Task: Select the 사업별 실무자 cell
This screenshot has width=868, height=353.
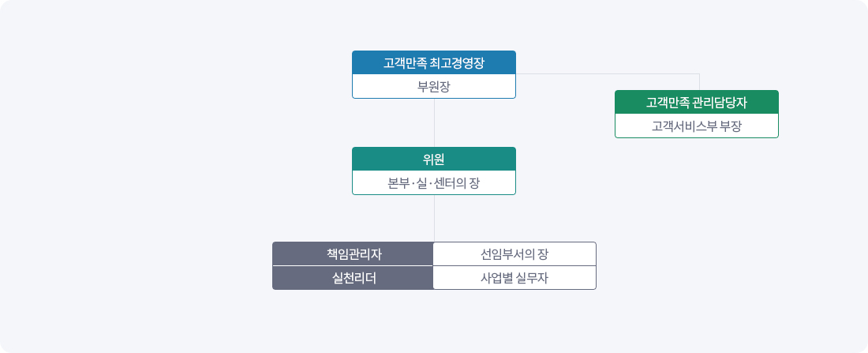Action: (514, 278)
